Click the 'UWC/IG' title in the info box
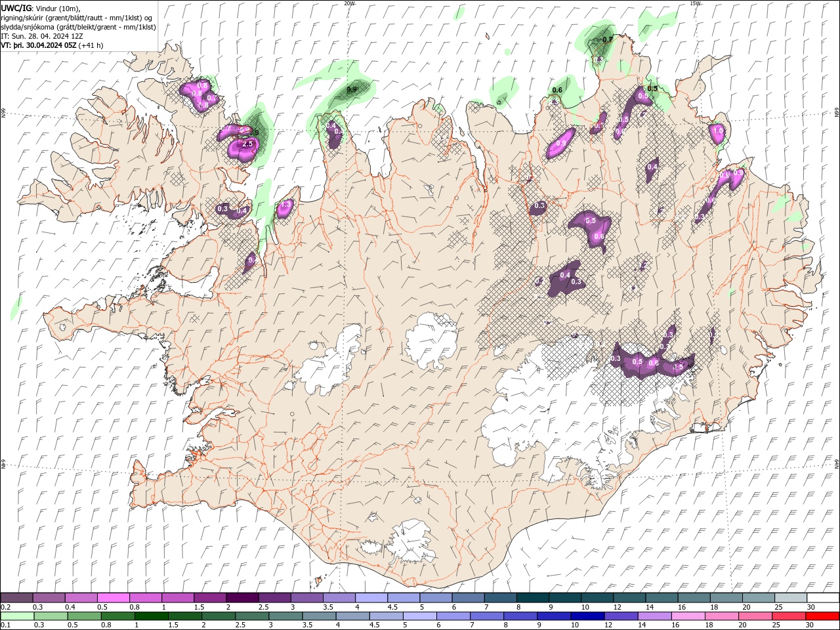This screenshot has width=840, height=630. coord(16,8)
